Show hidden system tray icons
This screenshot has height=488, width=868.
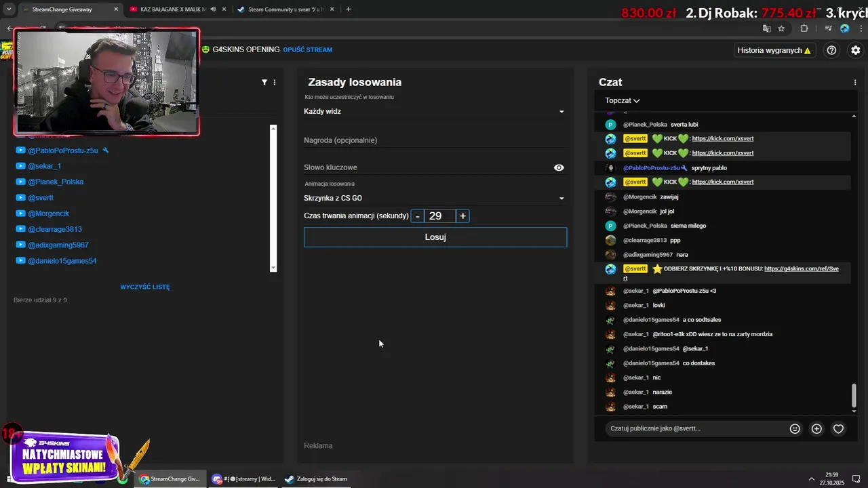(x=812, y=479)
